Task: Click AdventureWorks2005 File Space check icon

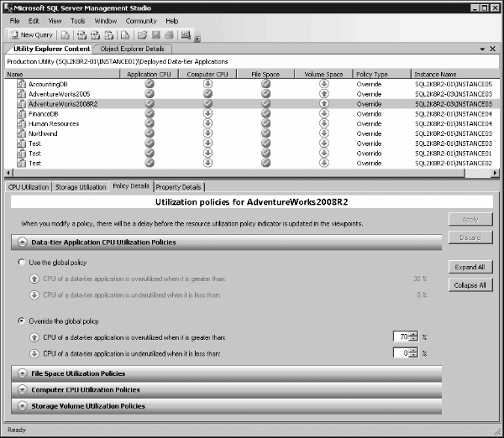Action: tap(265, 94)
